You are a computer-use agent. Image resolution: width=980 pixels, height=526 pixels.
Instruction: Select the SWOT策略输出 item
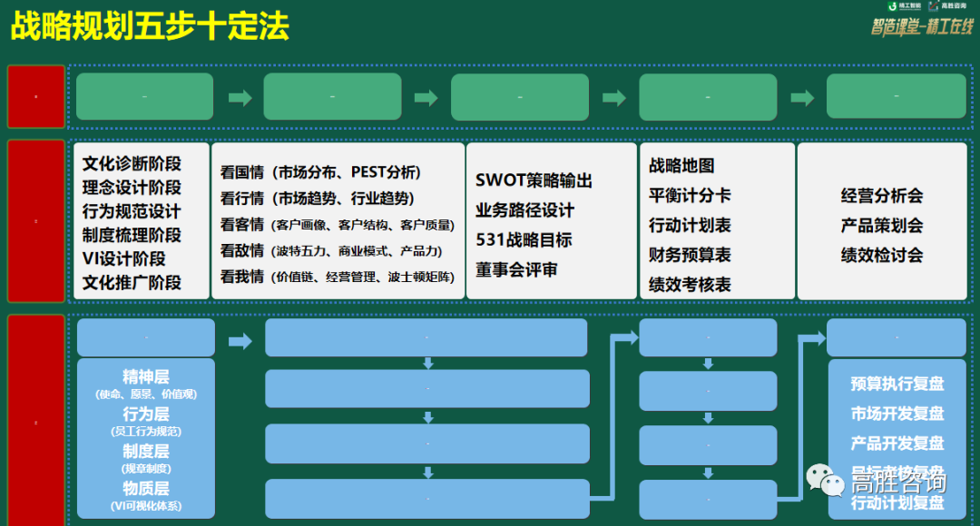(534, 180)
